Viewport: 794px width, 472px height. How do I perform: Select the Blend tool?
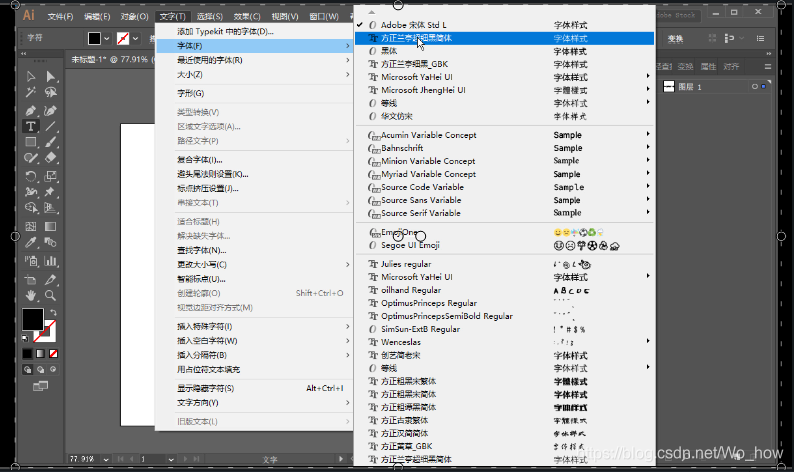pyautogui.click(x=51, y=242)
